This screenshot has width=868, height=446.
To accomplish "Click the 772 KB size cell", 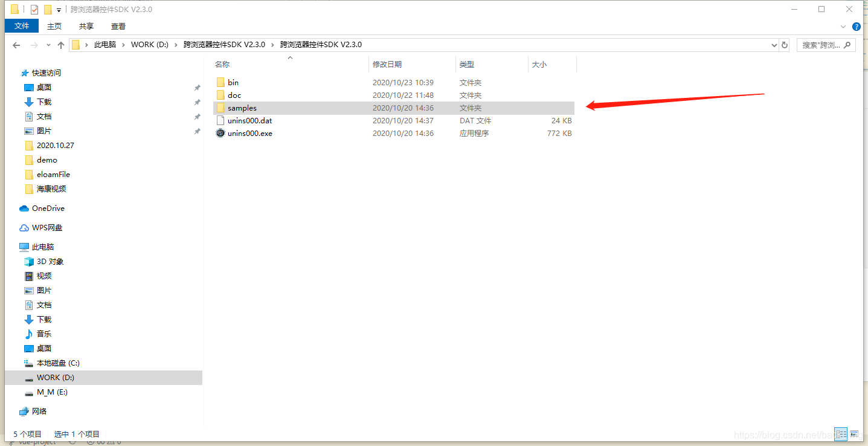I will pyautogui.click(x=559, y=133).
